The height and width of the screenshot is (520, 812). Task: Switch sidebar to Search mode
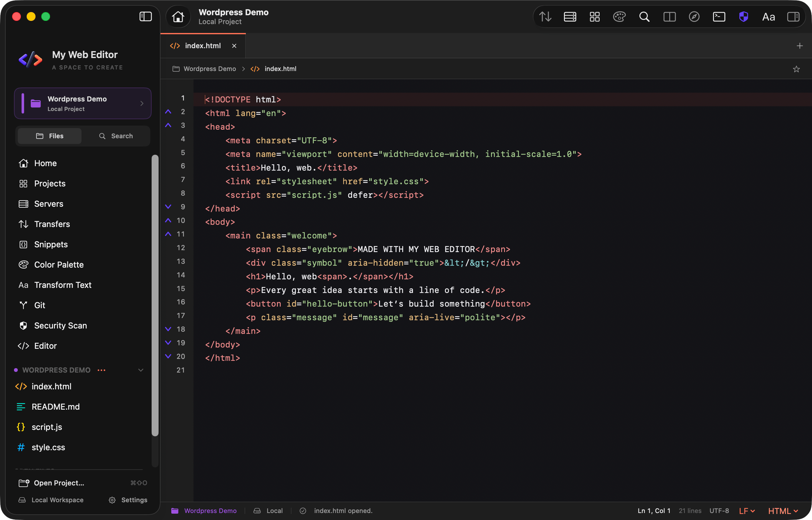[116, 136]
